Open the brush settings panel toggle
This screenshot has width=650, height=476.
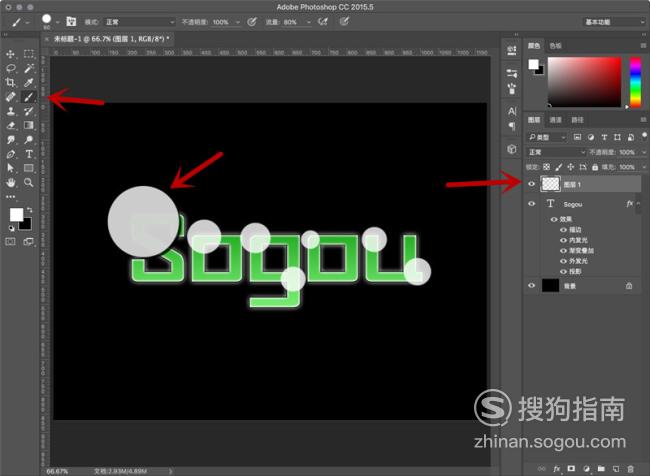click(71, 21)
